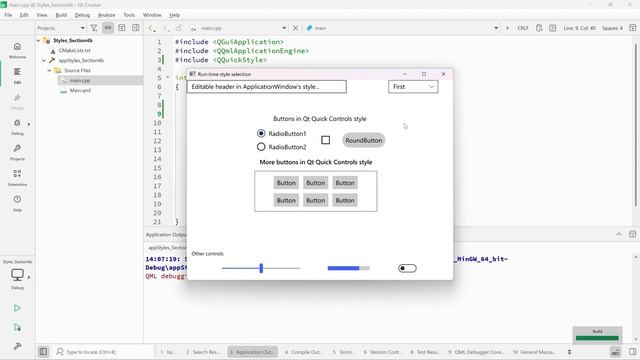
Task: Open Extensions mode in sidebar
Action: [17, 178]
